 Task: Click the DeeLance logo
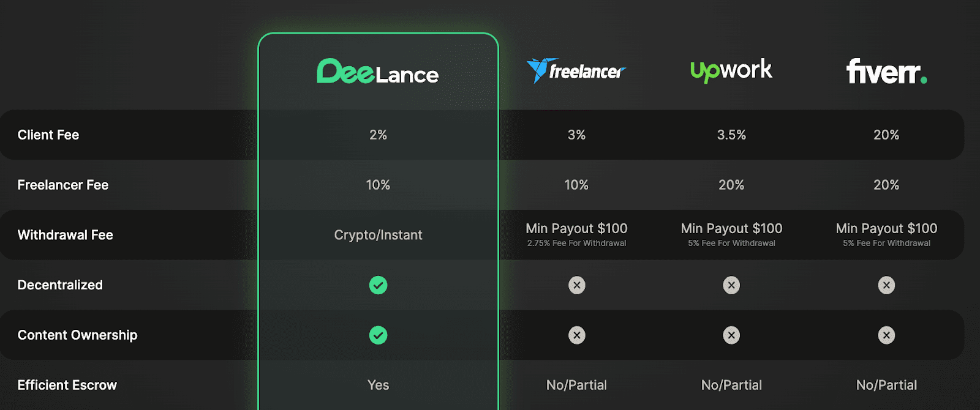pyautogui.click(x=378, y=72)
